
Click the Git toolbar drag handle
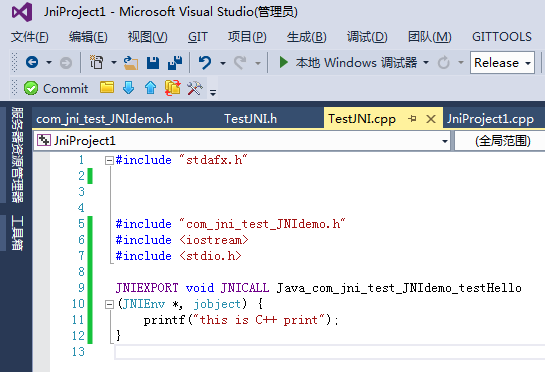point(15,87)
